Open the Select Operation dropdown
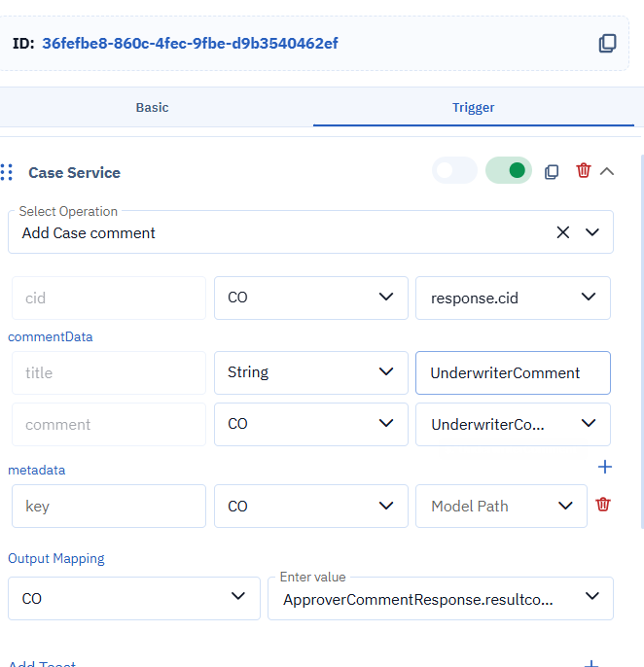This screenshot has width=644, height=667. 592,232
